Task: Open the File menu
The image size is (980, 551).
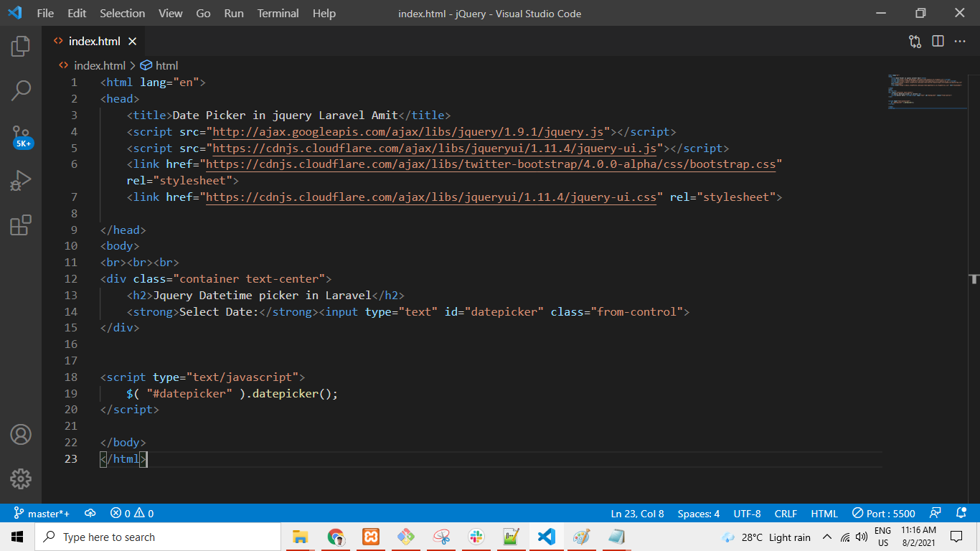Action: pos(45,14)
